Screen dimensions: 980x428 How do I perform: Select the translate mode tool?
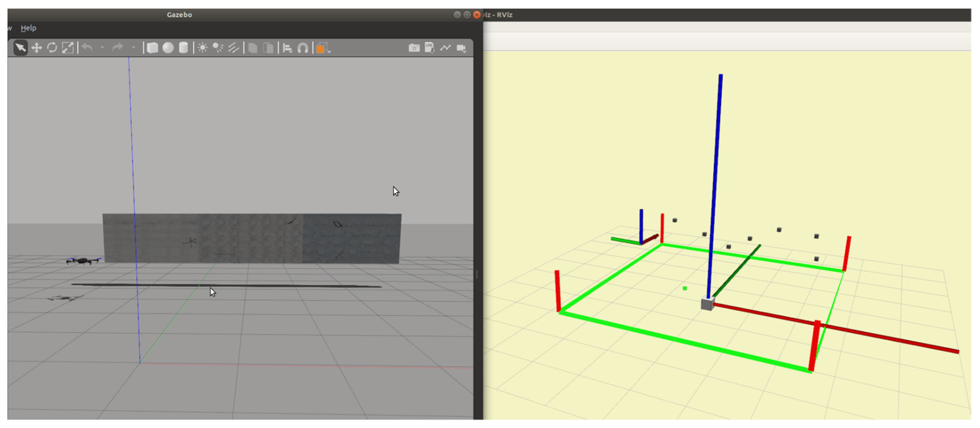pyautogui.click(x=36, y=48)
